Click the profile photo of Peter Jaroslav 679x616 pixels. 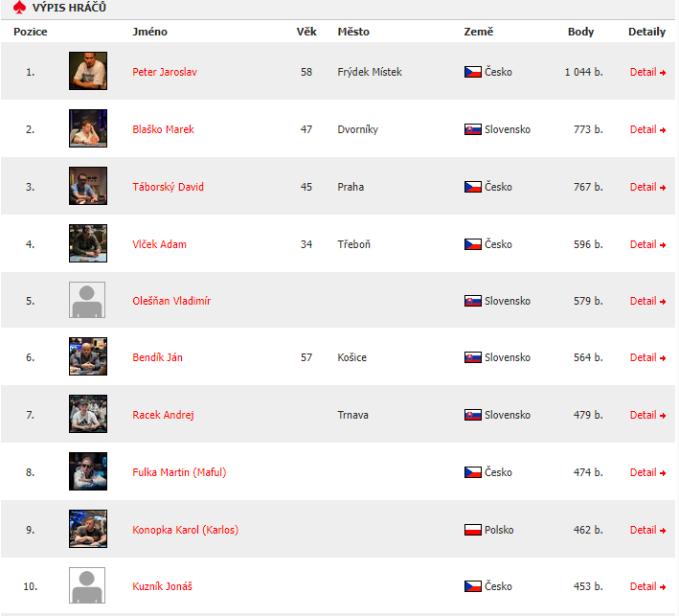click(88, 71)
